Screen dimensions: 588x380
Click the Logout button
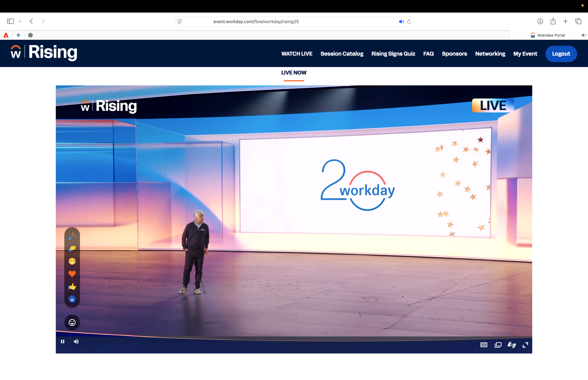[561, 54]
